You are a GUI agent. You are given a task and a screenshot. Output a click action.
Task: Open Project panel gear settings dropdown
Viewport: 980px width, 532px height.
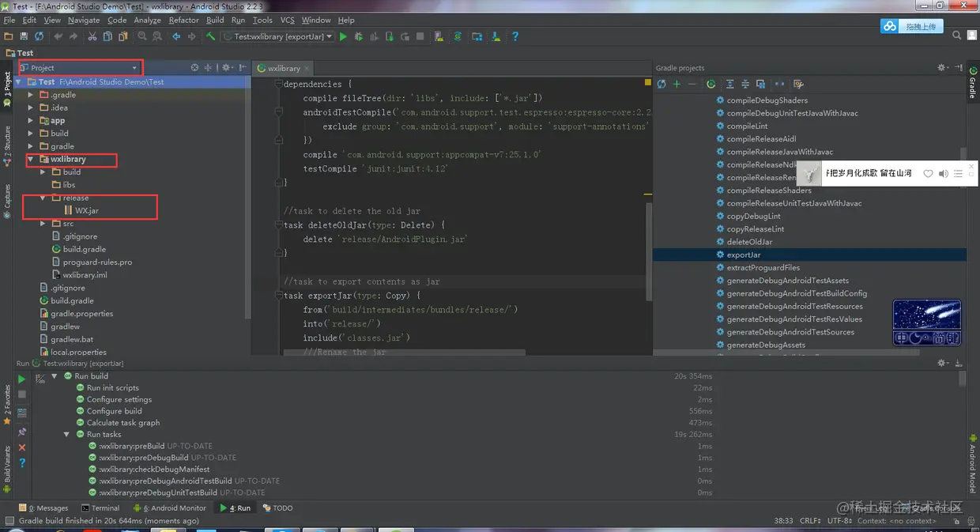(228, 68)
